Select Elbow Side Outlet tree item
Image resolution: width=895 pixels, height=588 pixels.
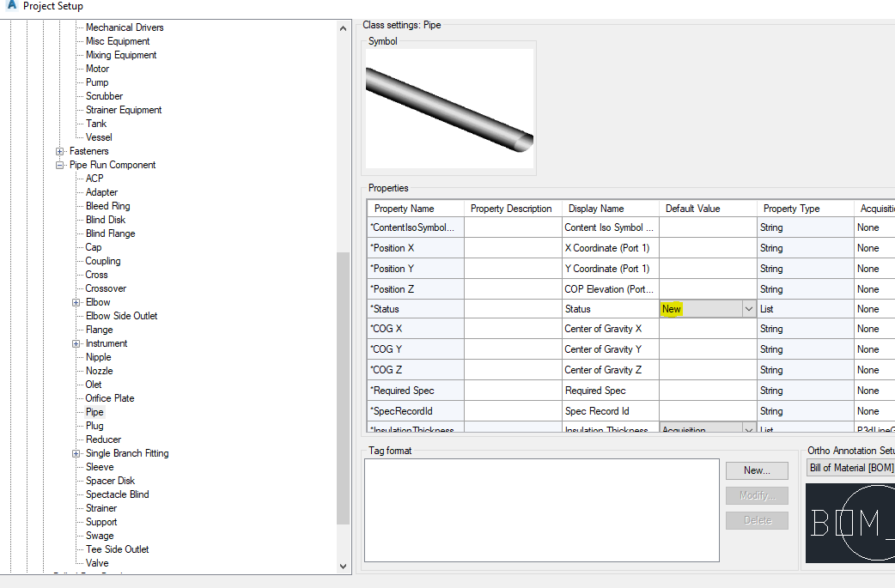pyautogui.click(x=122, y=316)
